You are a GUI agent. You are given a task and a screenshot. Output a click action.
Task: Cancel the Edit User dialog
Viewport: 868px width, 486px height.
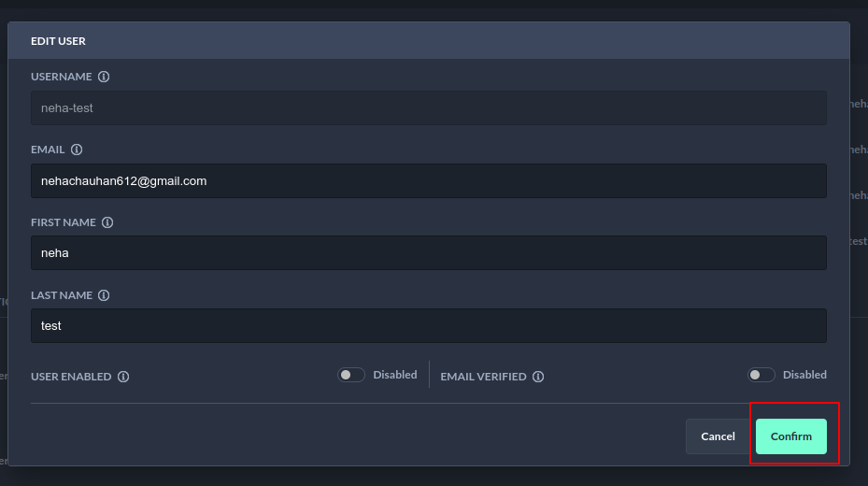(718, 436)
